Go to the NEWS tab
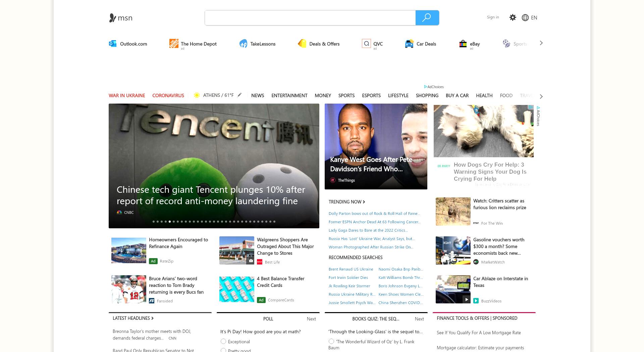 click(258, 96)
